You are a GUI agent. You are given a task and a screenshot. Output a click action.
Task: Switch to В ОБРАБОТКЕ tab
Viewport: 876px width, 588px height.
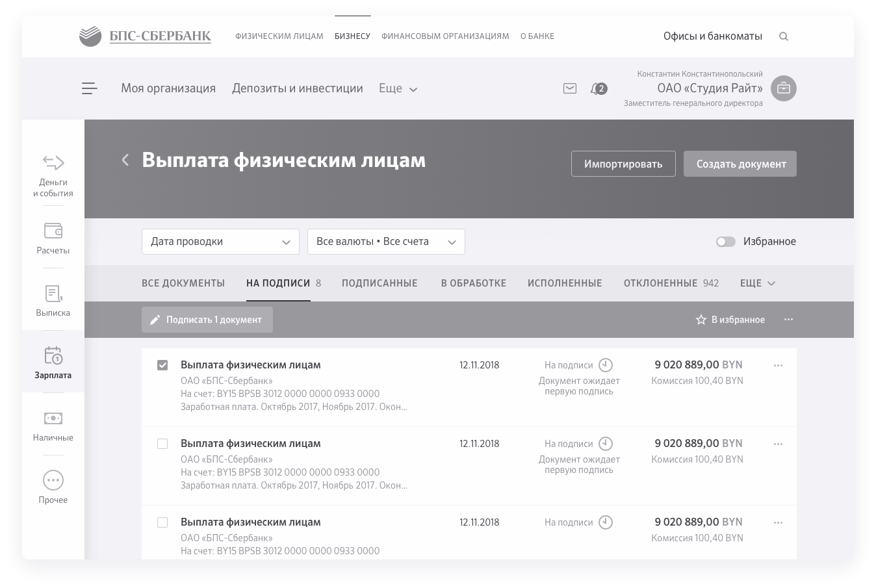(473, 283)
